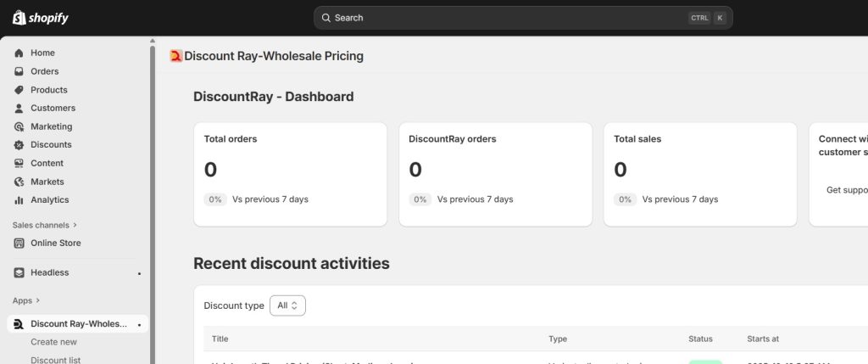
Task: Click the Type column header
Action: click(x=558, y=339)
